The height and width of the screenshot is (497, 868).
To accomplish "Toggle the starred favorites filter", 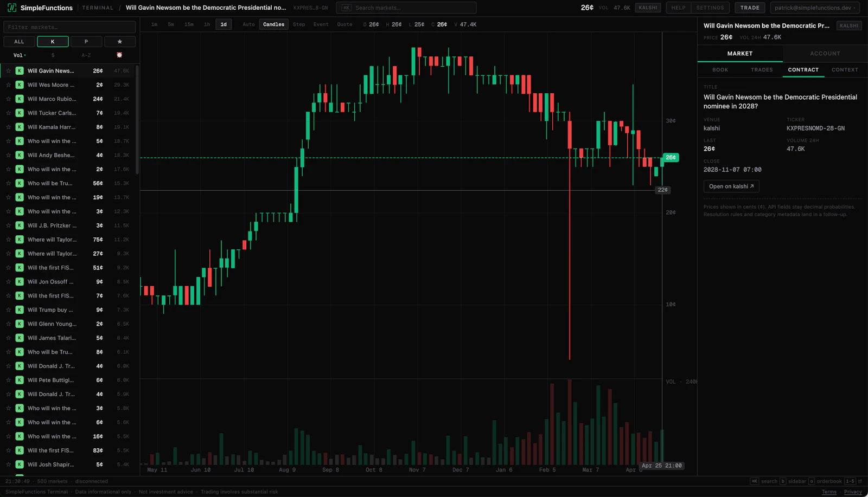I will coord(120,42).
